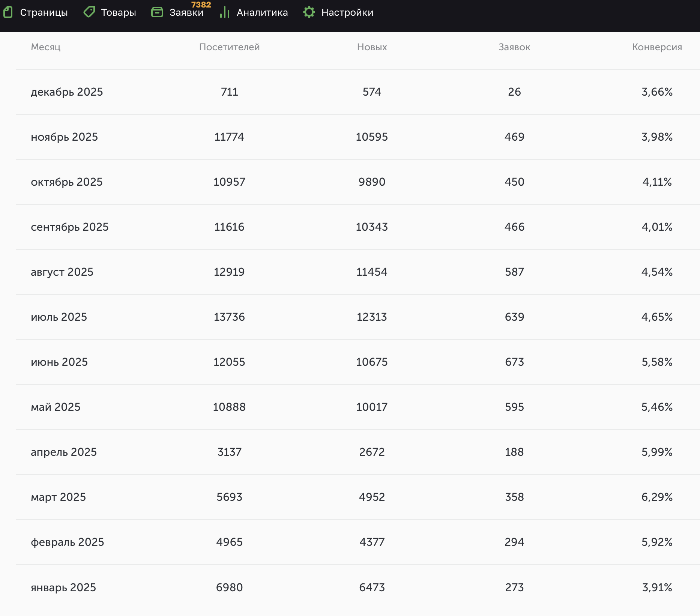Select the декабрь 2025 row label
Viewport: 700px width, 616px height.
click(x=67, y=92)
